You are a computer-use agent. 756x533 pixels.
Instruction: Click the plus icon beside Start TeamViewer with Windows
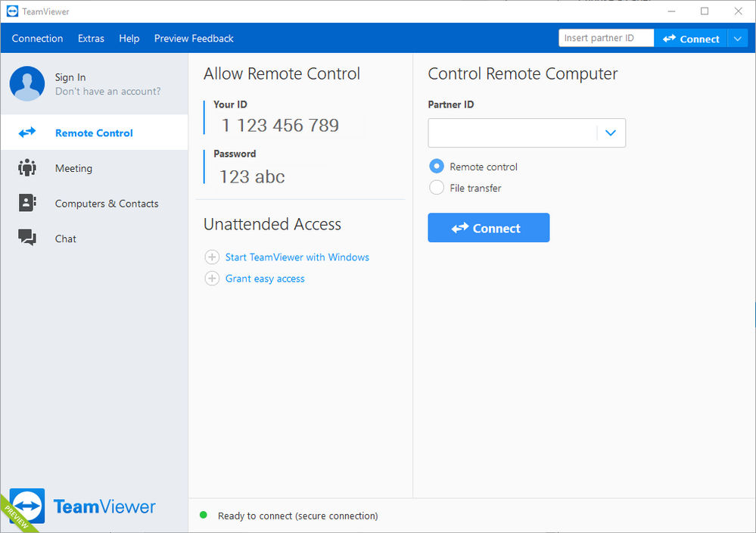coord(212,257)
